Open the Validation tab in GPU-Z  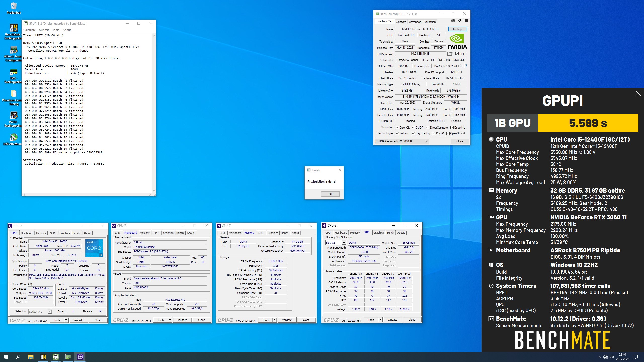pyautogui.click(x=430, y=22)
